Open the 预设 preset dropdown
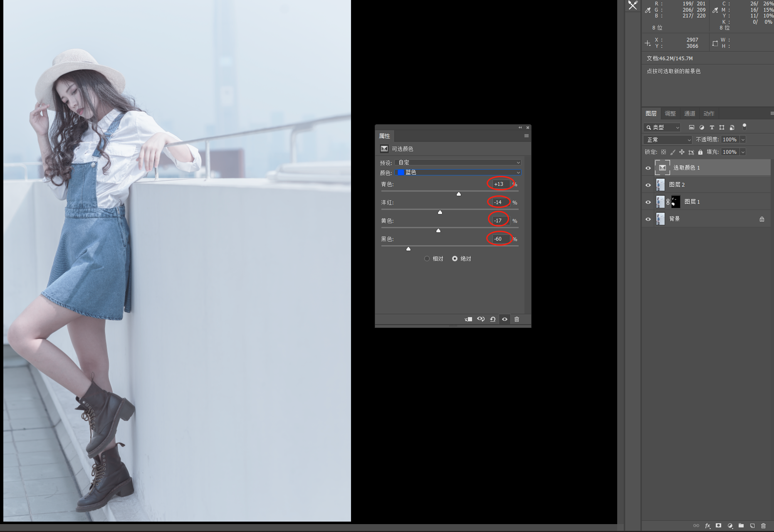This screenshot has width=774, height=532. point(457,163)
